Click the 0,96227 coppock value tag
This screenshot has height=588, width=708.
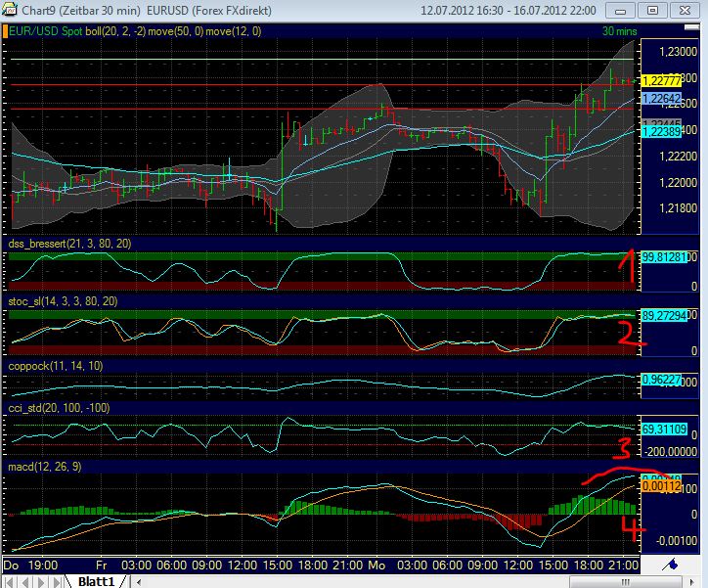point(661,380)
